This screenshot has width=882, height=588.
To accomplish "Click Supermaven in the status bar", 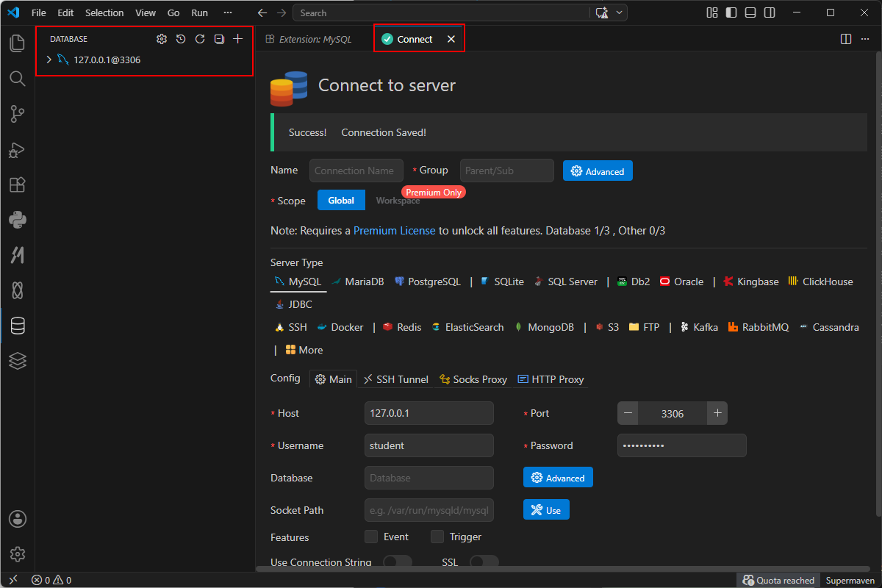I will [x=850, y=580].
